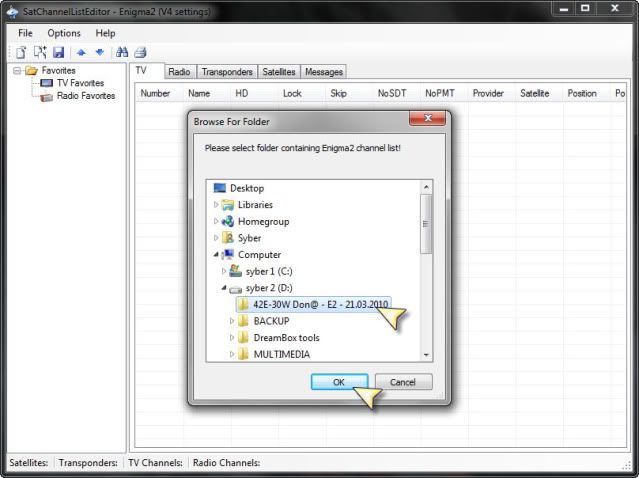Click the Move Down arrow icon

pyautogui.click(x=99, y=53)
